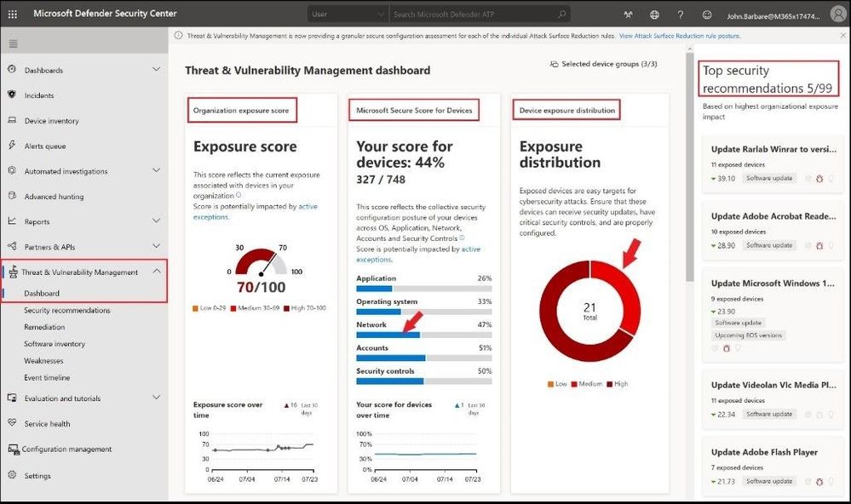This screenshot has width=851, height=504.
Task: Click the High legend swatch under donut chart
Action: 609,384
